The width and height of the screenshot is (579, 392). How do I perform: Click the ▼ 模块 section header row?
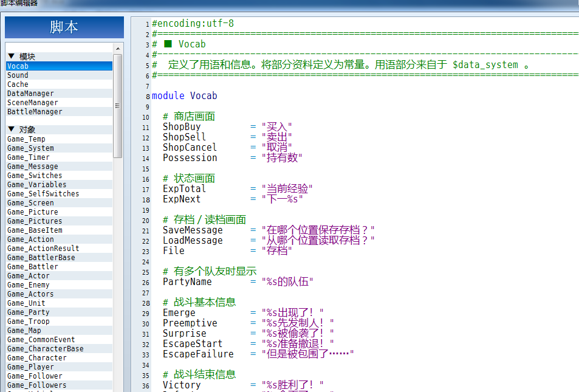click(60, 57)
